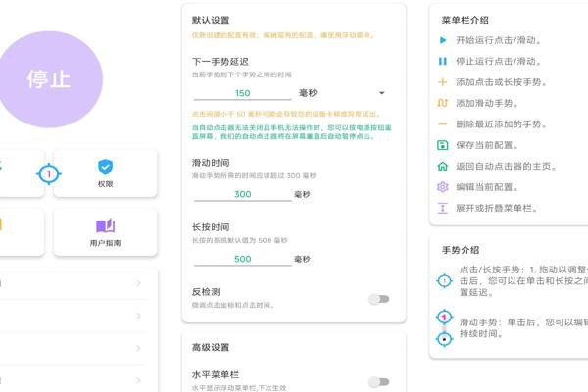Click the 返回自动点击器的主页 text
Image resolution: width=588 pixels, height=392 pixels.
tap(507, 166)
